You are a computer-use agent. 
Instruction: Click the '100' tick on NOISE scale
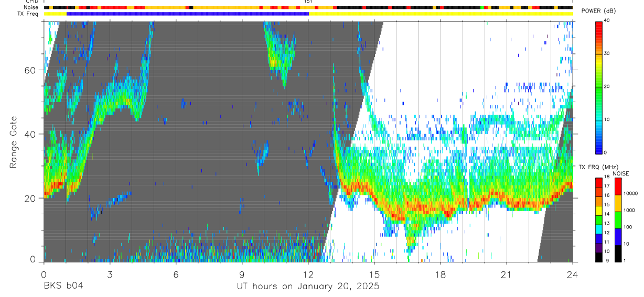pos(628,227)
